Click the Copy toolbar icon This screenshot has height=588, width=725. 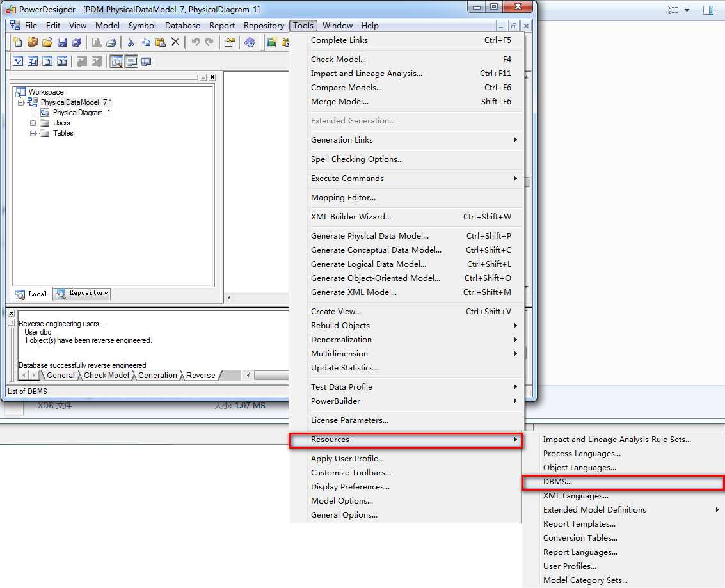coord(146,42)
